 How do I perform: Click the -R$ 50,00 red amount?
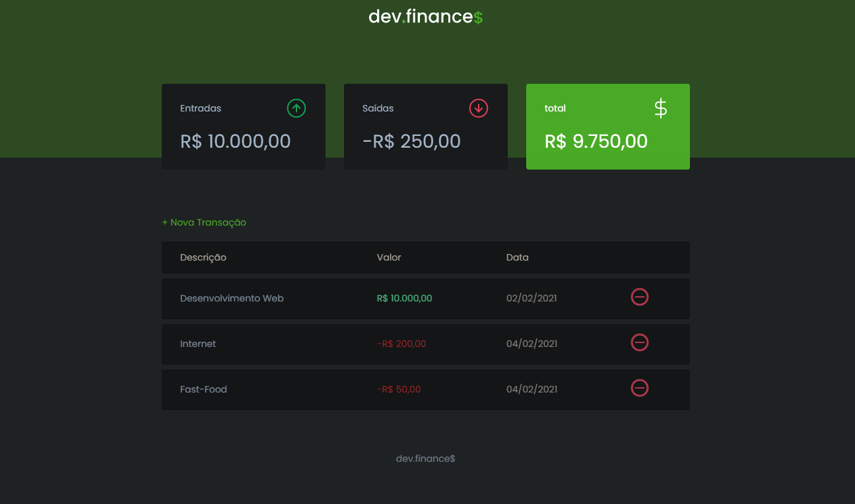point(399,389)
